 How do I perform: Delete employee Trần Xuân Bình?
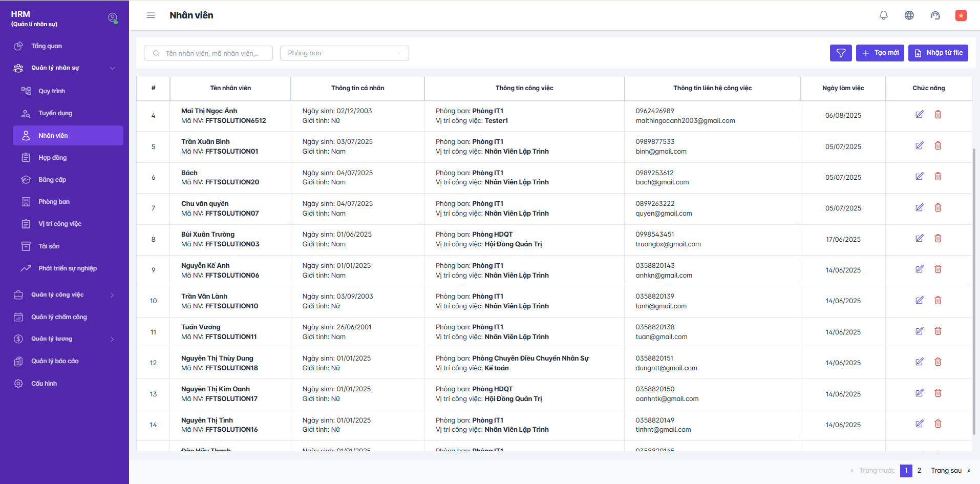[x=938, y=146]
